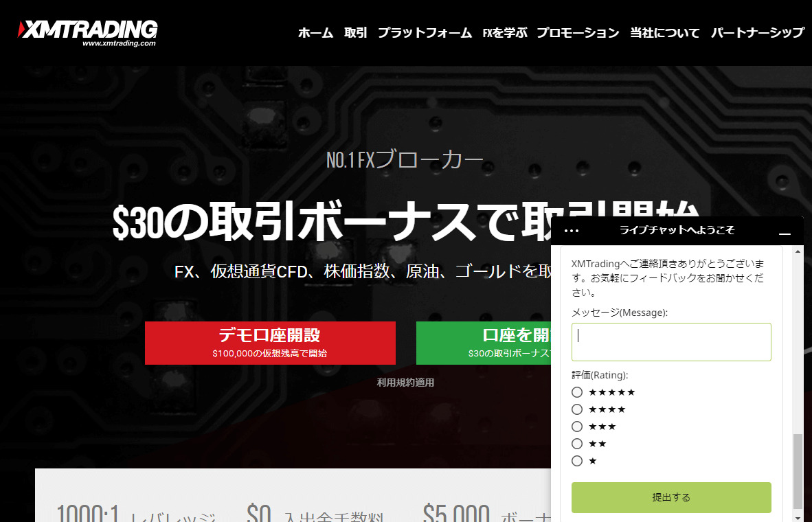Click the 1000:1 leverage figure
The image size is (812, 522).
tap(88, 514)
